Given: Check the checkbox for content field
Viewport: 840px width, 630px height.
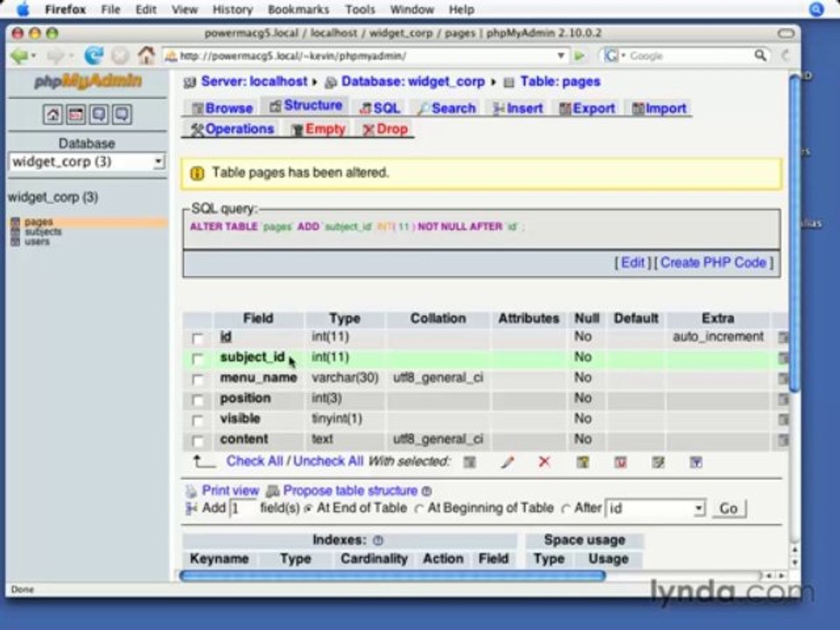Looking at the screenshot, I should [x=198, y=441].
